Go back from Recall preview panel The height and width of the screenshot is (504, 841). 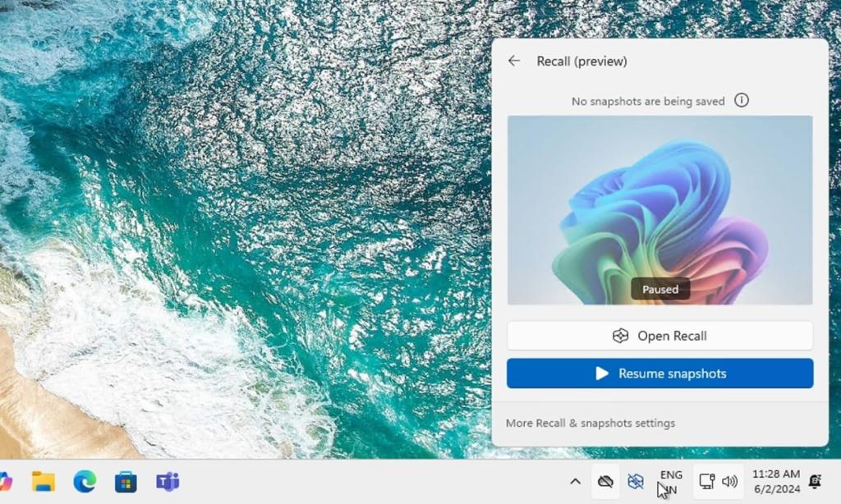[x=515, y=61]
